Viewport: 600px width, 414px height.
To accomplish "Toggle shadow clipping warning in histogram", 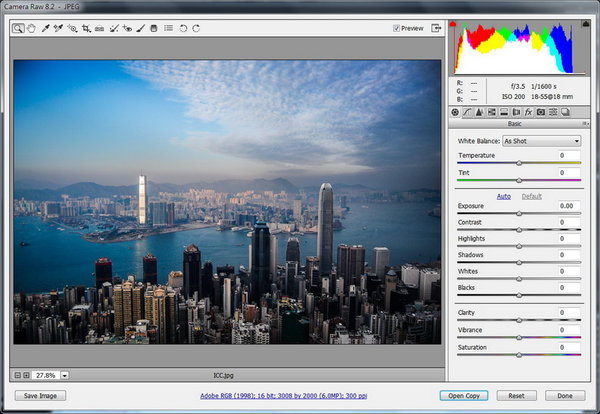I will [454, 23].
